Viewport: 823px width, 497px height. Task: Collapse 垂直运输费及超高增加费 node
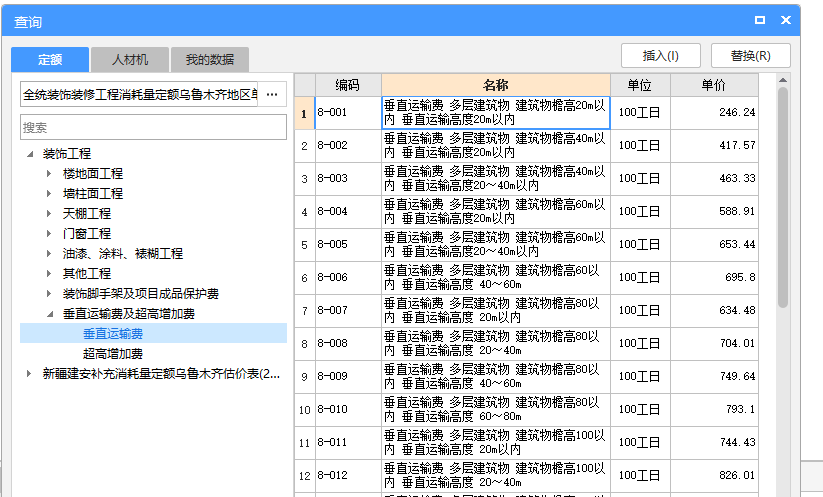(50, 314)
